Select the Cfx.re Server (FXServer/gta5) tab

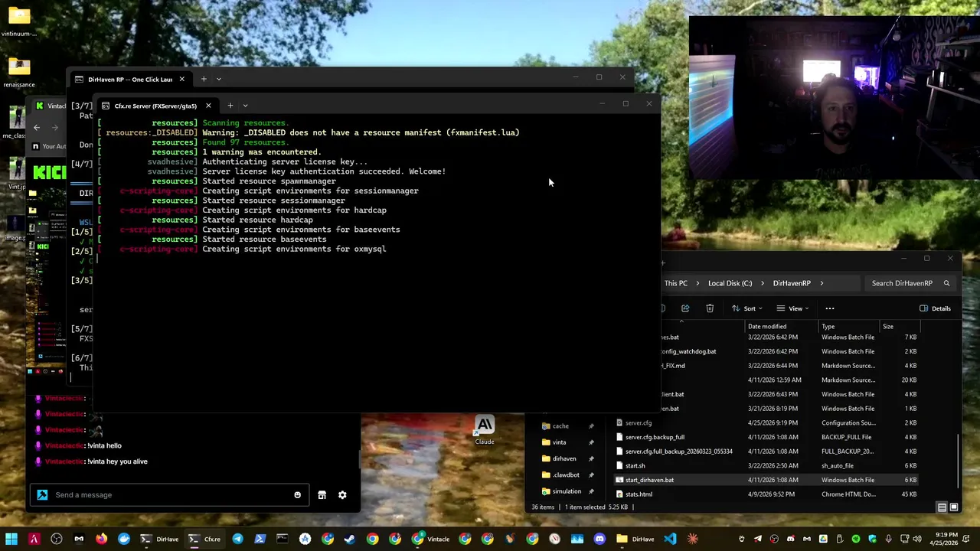(155, 106)
